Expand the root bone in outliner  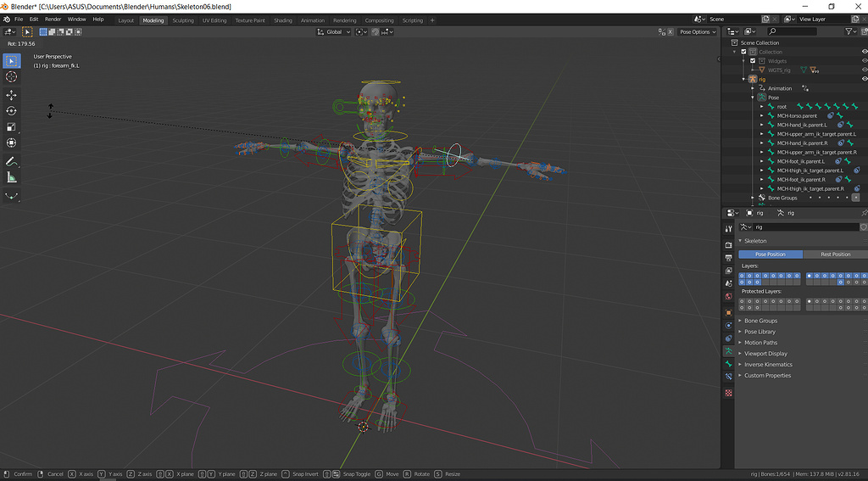click(762, 107)
